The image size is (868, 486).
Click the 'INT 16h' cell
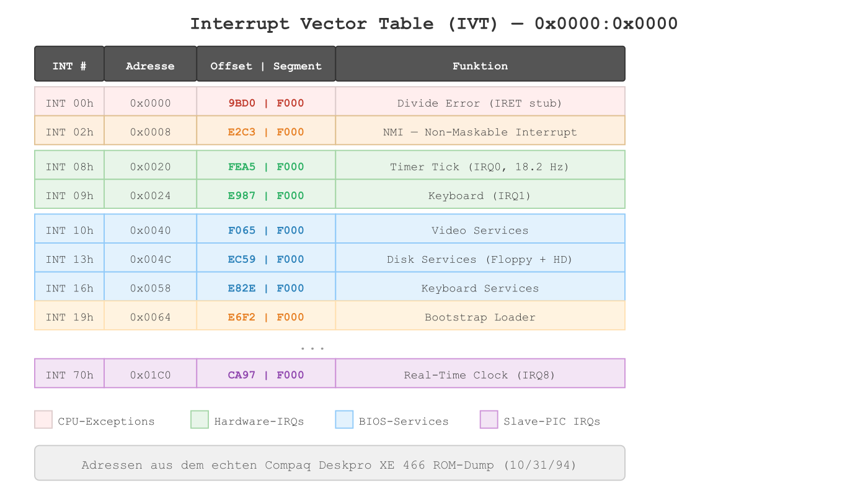69,286
